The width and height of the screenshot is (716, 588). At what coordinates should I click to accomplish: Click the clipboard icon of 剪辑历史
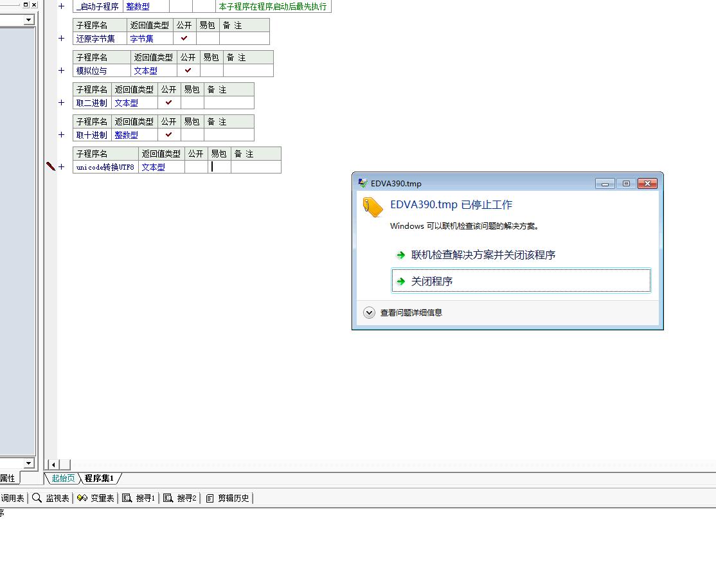tap(210, 498)
